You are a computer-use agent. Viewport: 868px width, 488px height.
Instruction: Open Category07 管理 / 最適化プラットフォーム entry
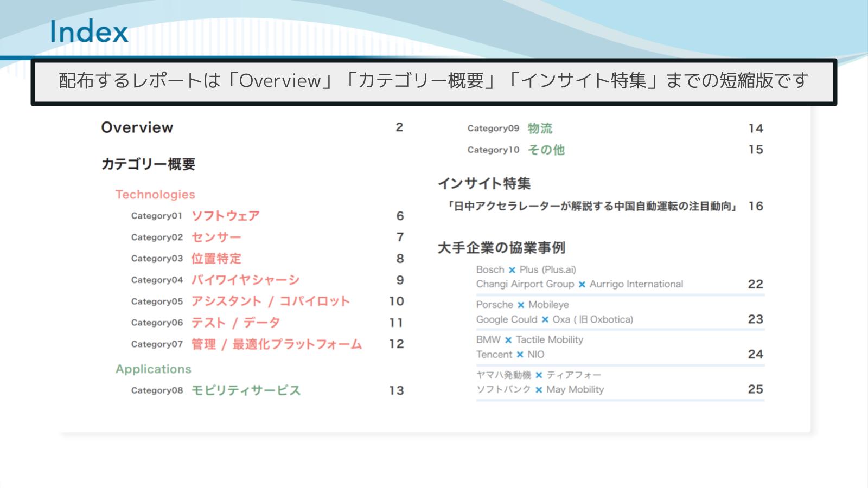[x=267, y=344]
